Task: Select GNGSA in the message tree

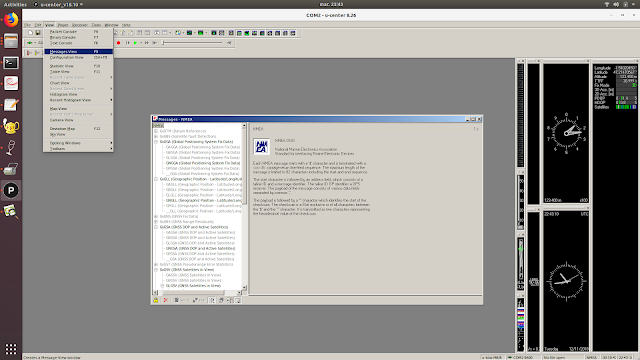Action: coord(200,248)
